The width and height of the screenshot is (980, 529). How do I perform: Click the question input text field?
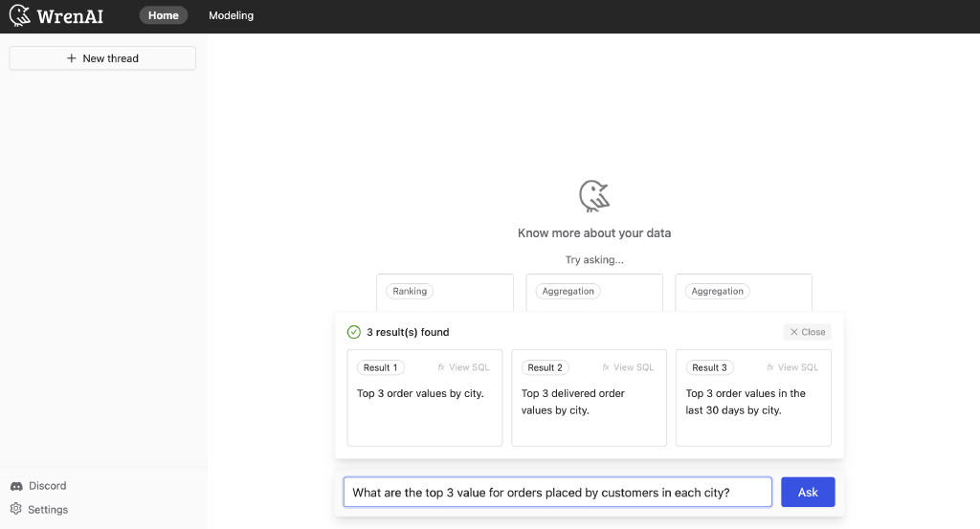(x=557, y=493)
